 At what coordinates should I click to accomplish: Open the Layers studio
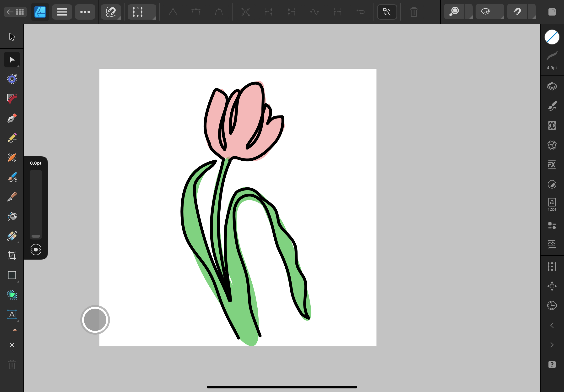552,86
